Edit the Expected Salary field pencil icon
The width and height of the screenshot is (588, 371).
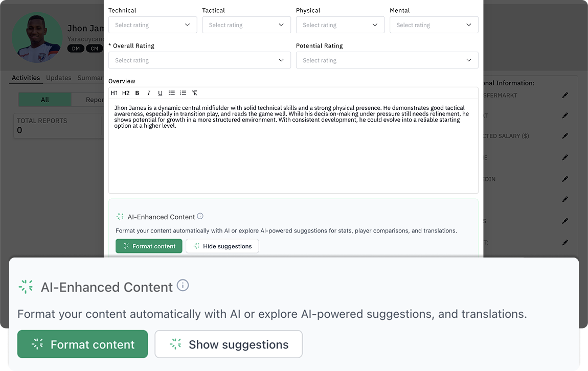566,136
